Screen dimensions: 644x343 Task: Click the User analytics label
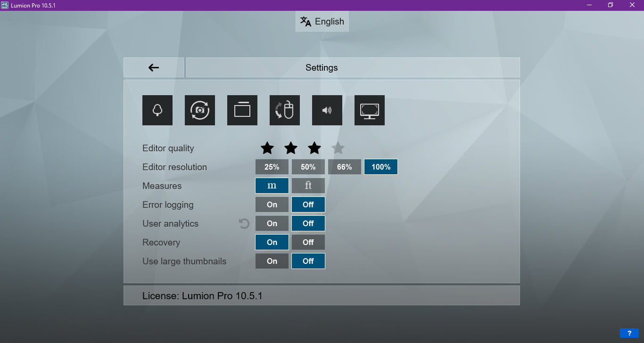[x=170, y=223]
